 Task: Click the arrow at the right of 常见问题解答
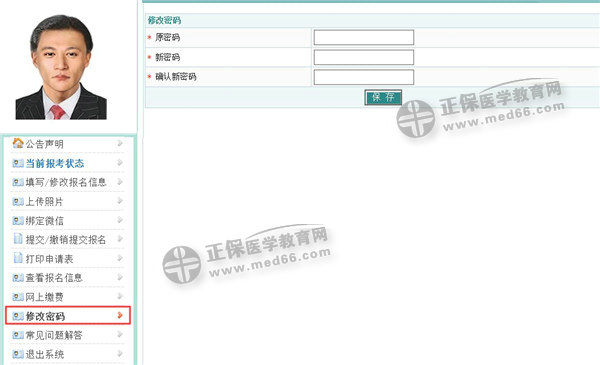click(x=120, y=334)
